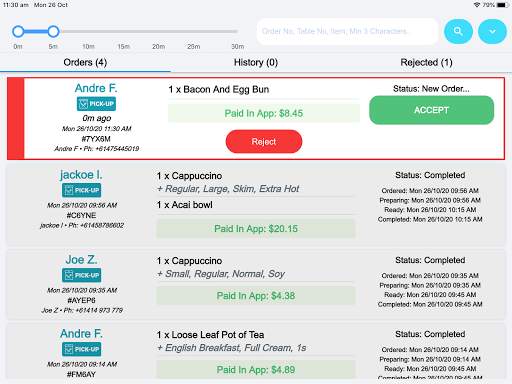The image size is (512, 384).
Task: Tap the battery indicator in status bar
Action: coord(501,5)
